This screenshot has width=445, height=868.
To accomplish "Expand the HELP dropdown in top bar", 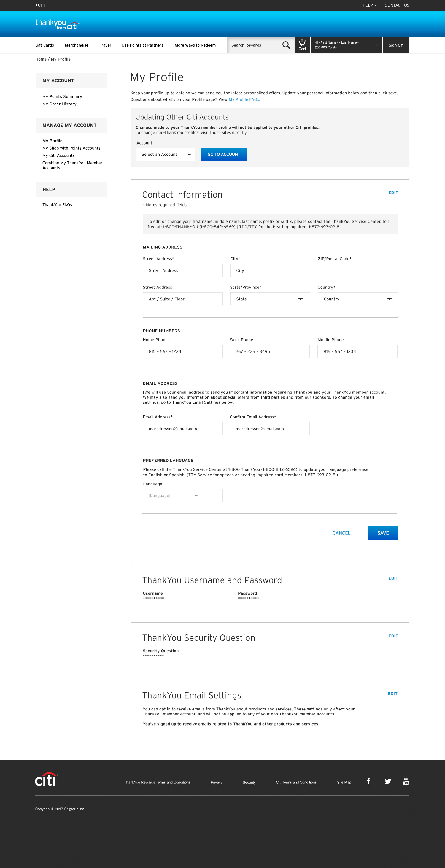I will click(x=369, y=5).
